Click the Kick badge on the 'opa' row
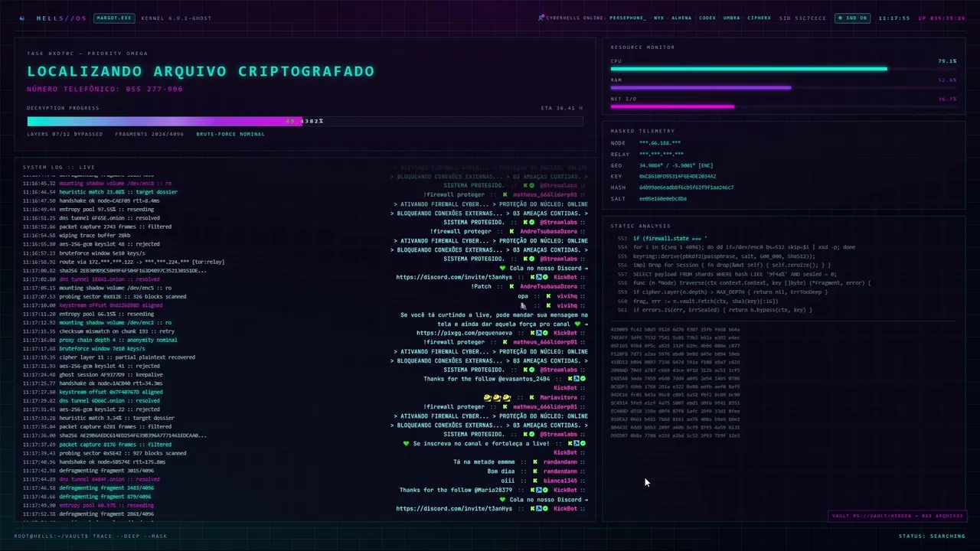 [549, 296]
